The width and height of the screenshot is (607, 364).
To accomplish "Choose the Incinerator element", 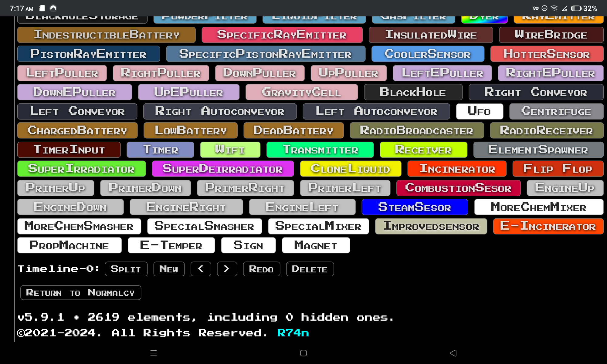I will click(457, 169).
